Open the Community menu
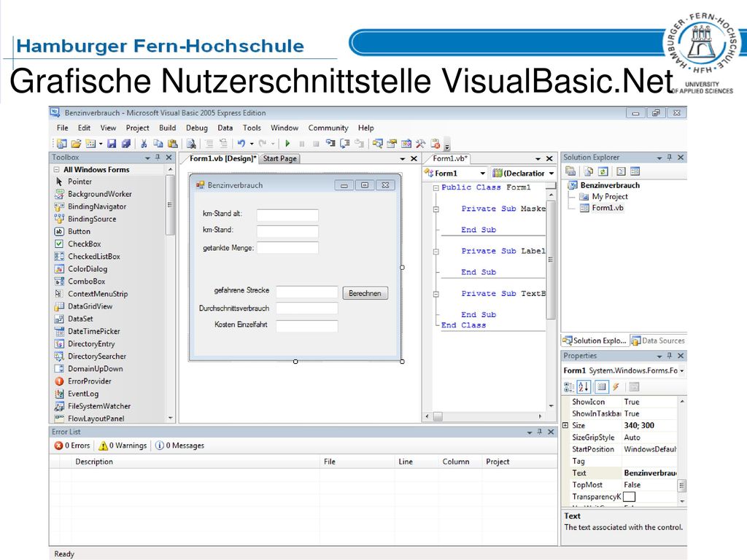Image resolution: width=747 pixels, height=560 pixels. (328, 128)
